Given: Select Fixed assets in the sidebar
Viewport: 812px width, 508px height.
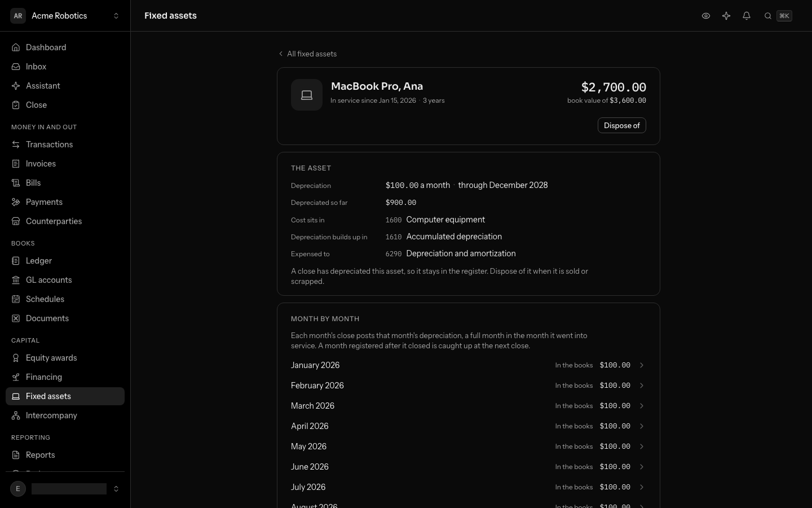Looking at the screenshot, I should coord(65,396).
